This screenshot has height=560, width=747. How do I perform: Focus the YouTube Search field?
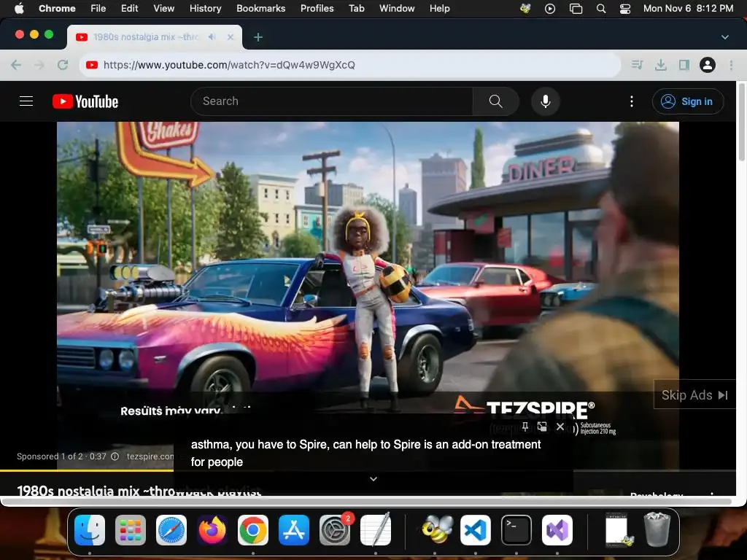click(332, 101)
